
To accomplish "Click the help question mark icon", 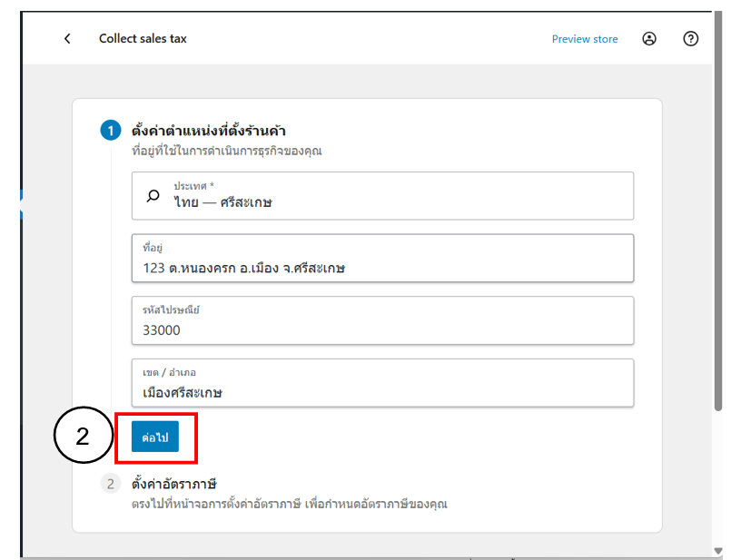I will pos(691,39).
